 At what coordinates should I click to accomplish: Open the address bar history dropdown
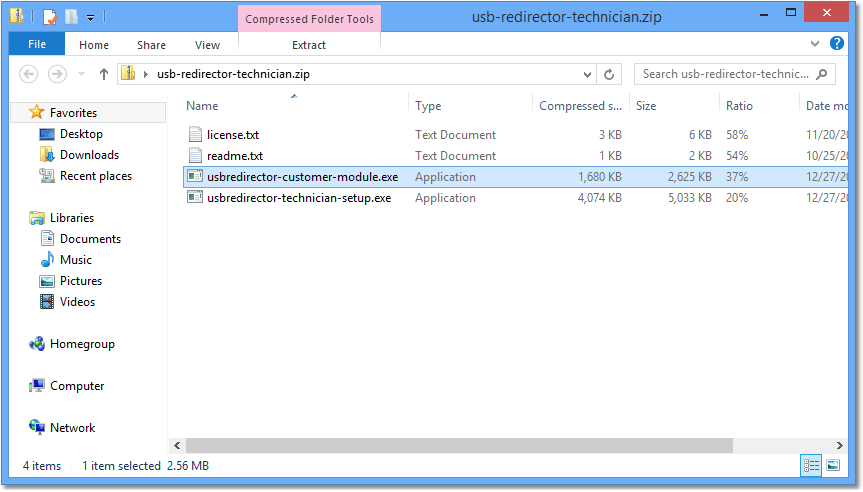pyautogui.click(x=587, y=74)
